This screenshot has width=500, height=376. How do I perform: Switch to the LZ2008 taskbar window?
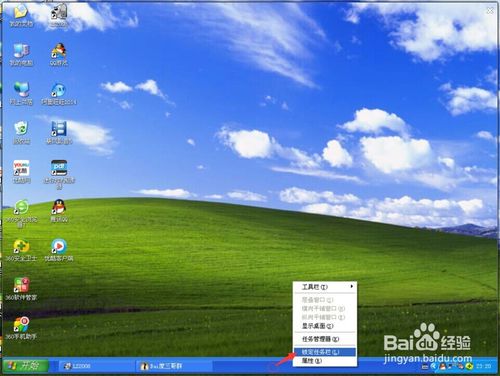97,366
